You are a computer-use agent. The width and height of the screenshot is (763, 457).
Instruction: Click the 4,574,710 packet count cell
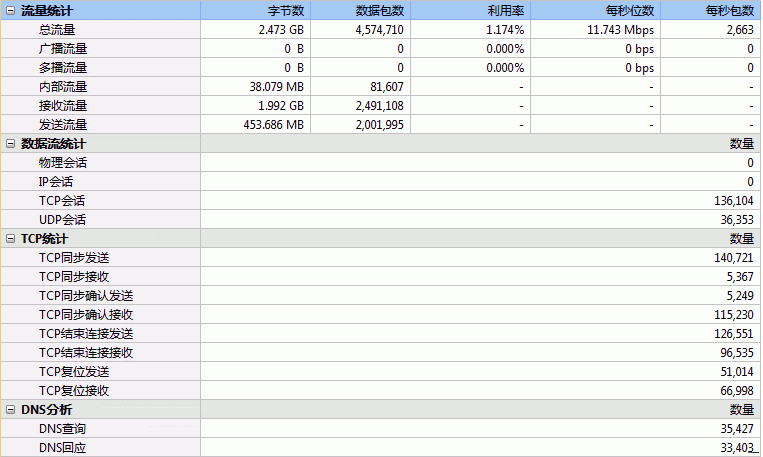tap(361, 30)
